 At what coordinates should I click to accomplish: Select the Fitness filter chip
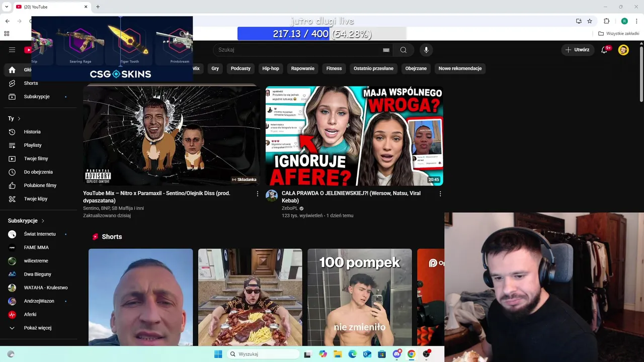334,68
